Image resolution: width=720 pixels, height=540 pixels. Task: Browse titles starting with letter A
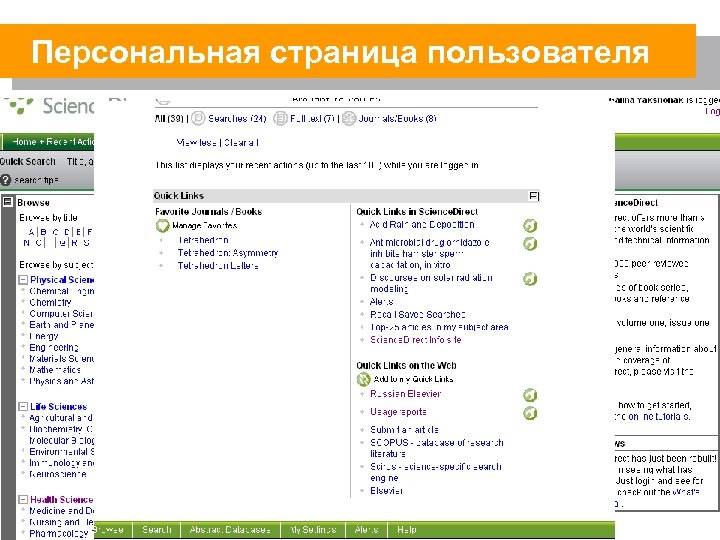click(x=31, y=232)
